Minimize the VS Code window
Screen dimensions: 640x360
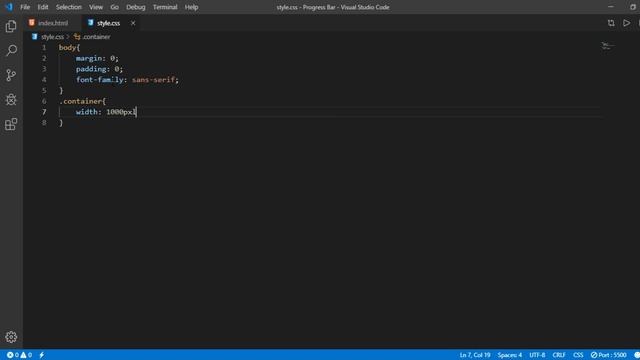click(x=611, y=7)
